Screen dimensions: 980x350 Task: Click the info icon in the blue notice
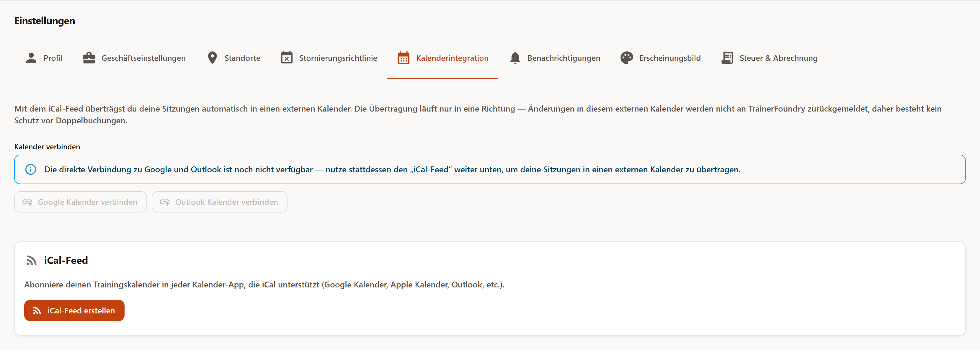click(31, 169)
